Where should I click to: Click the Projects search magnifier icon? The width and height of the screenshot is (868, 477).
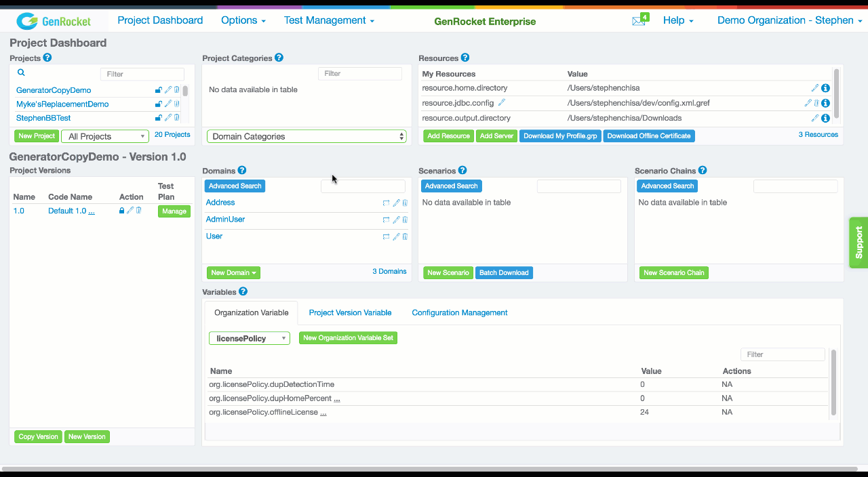[21, 72]
